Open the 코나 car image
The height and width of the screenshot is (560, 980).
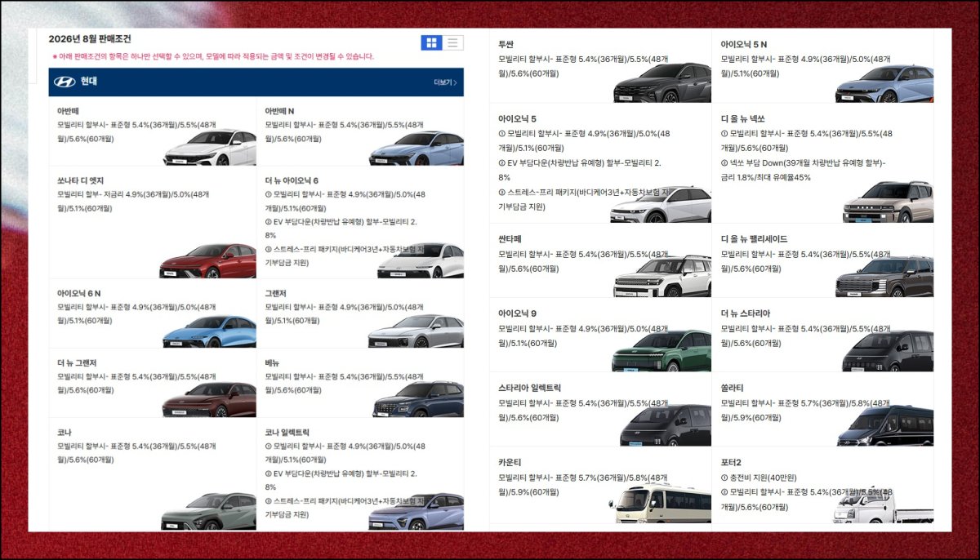[x=208, y=511]
